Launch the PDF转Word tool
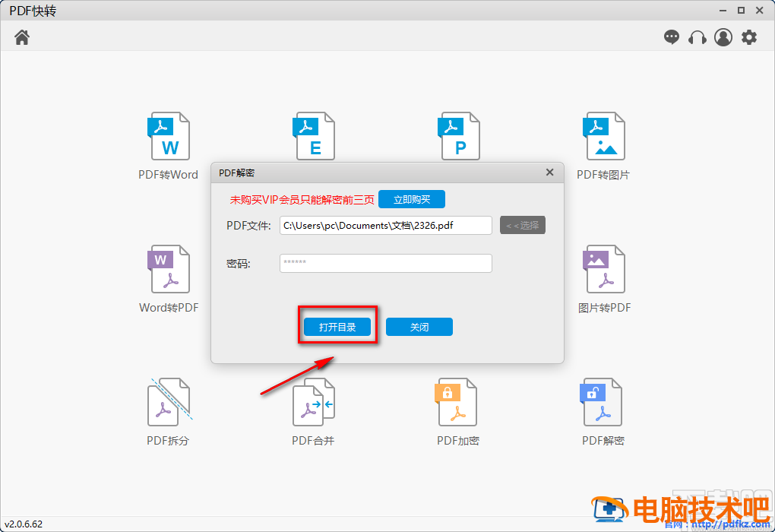This screenshot has width=775, height=532. tap(169, 147)
